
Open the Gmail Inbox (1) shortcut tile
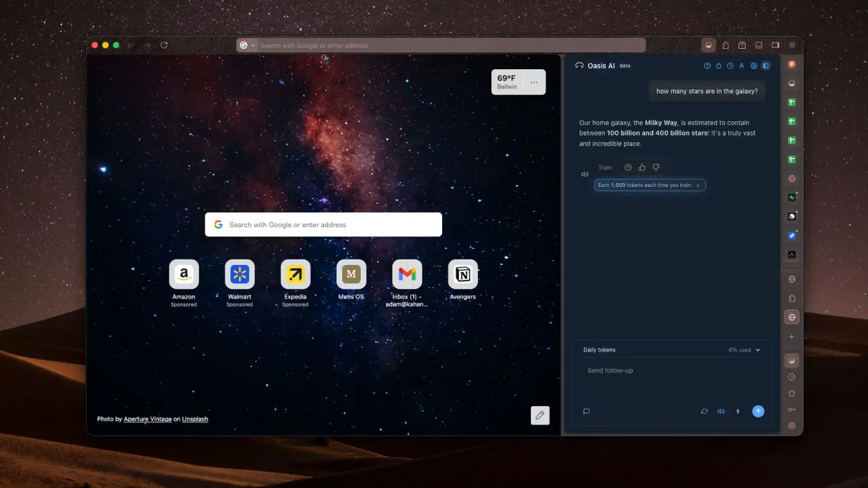coord(407,274)
